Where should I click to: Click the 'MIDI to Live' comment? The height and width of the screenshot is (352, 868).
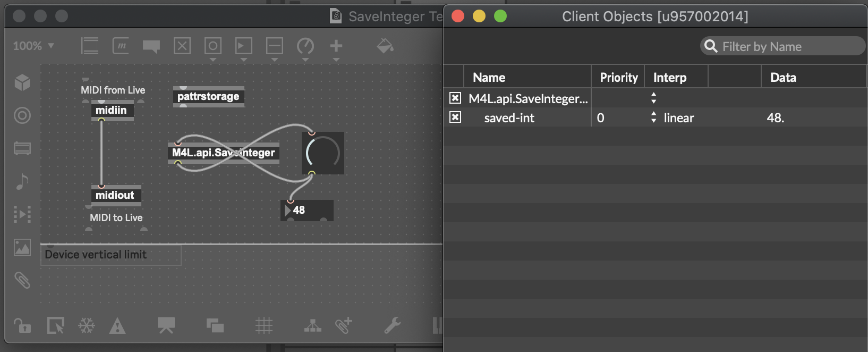click(116, 217)
